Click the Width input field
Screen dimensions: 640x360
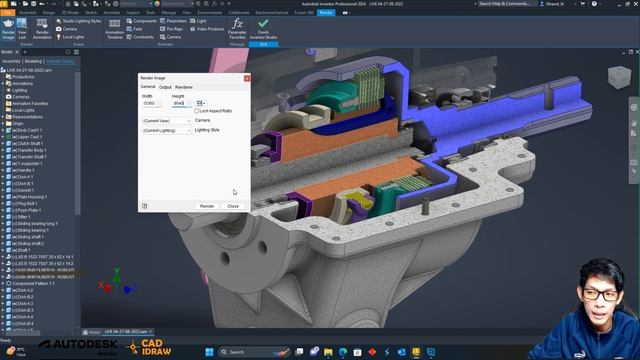click(151, 103)
